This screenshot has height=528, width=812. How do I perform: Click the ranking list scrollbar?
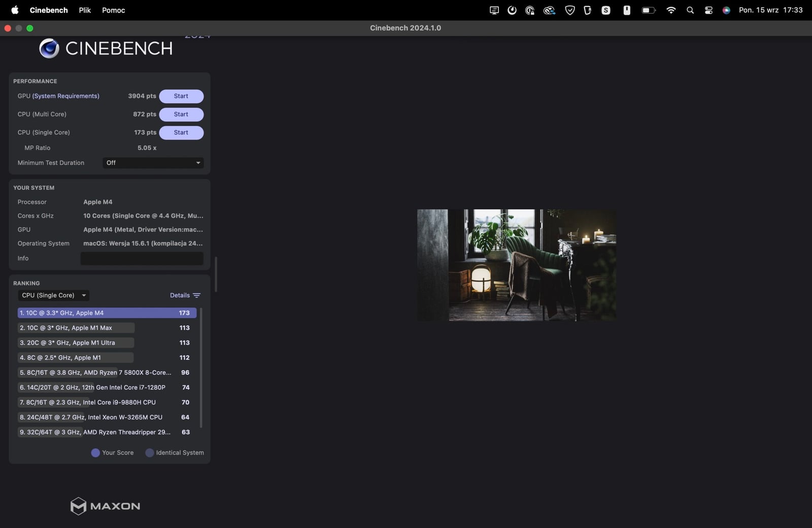point(201,368)
